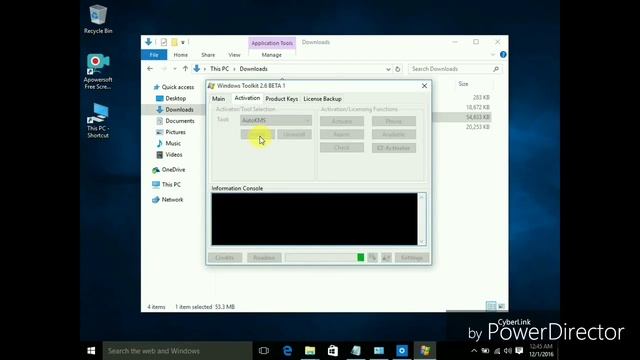Switch to the Product Keys tab
Image resolution: width=640 pixels, height=360 pixels.
coord(282,99)
